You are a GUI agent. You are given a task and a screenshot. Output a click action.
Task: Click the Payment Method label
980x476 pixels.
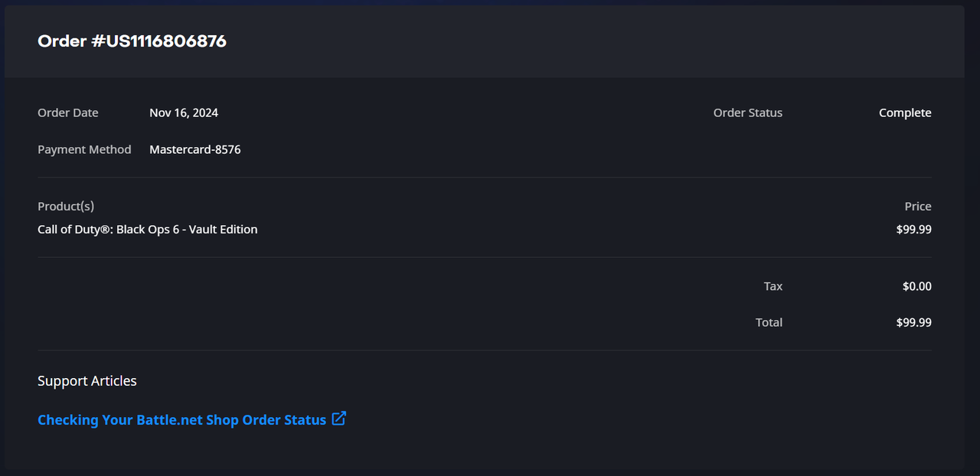(x=84, y=149)
